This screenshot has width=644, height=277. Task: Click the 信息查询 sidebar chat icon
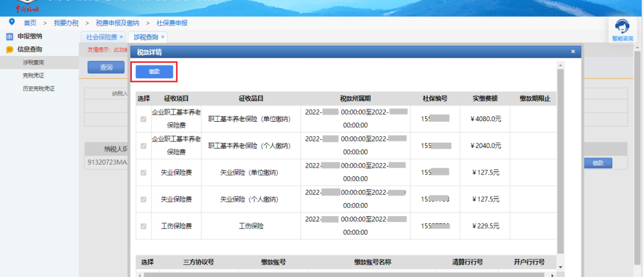10,50
